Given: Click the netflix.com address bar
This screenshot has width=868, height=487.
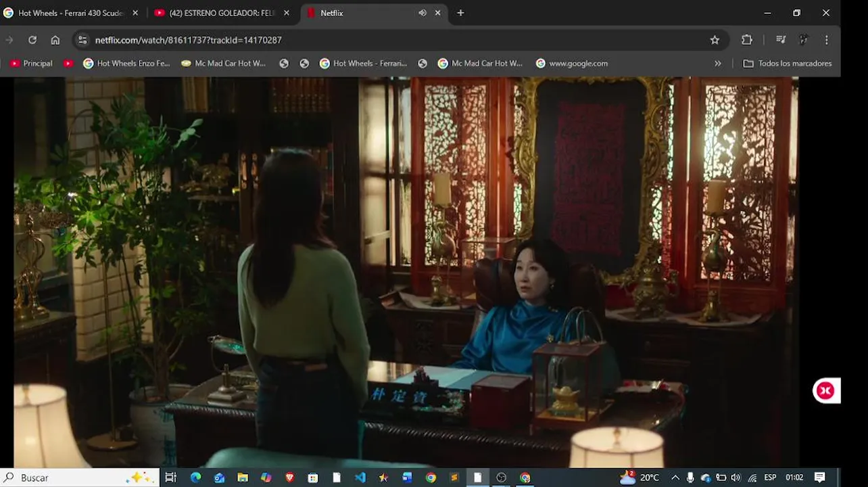Looking at the screenshot, I should click(399, 40).
